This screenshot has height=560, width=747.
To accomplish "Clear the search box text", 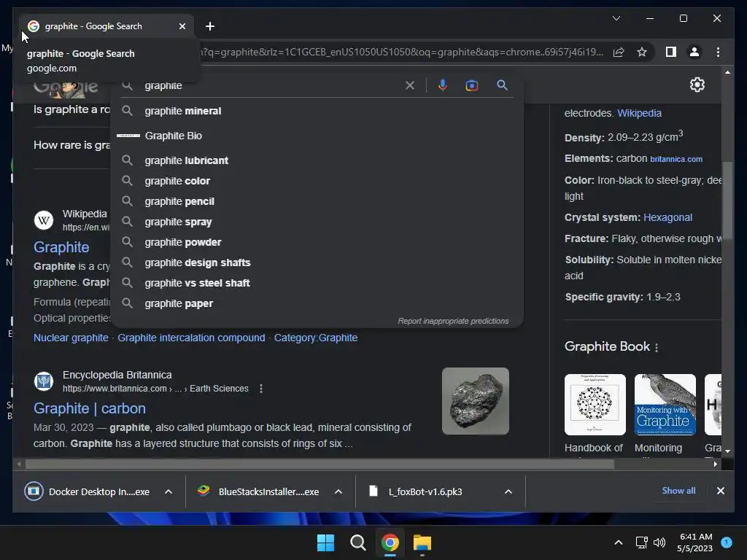I will click(410, 86).
